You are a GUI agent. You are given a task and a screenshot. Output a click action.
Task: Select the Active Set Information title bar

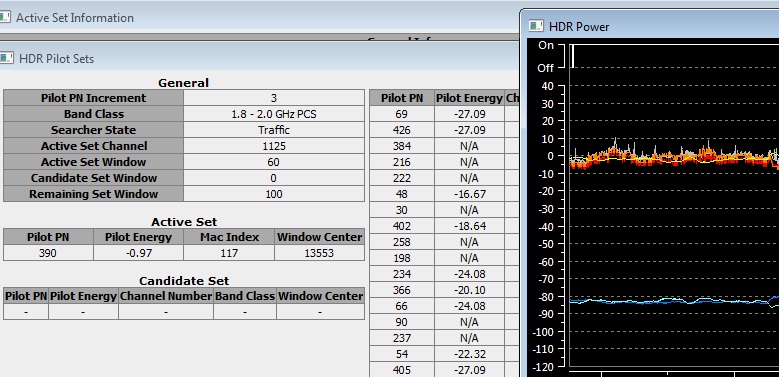pyautogui.click(x=258, y=18)
